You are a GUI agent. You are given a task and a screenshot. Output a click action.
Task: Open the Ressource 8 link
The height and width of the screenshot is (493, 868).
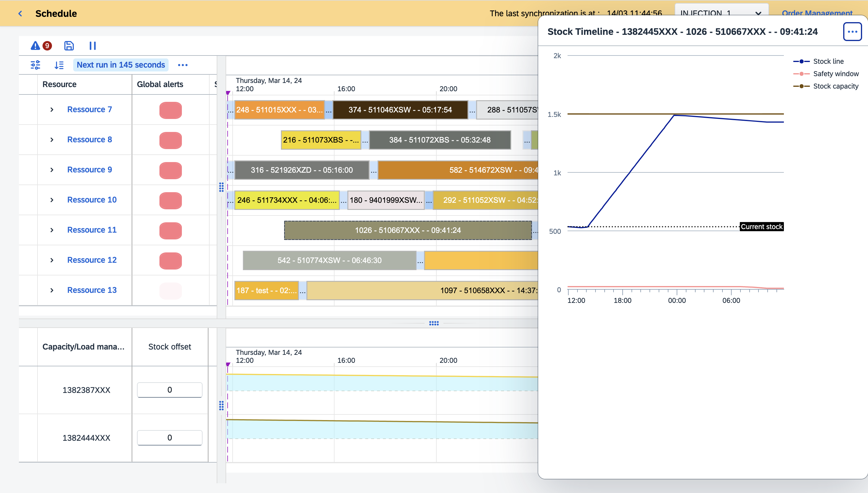click(x=89, y=140)
